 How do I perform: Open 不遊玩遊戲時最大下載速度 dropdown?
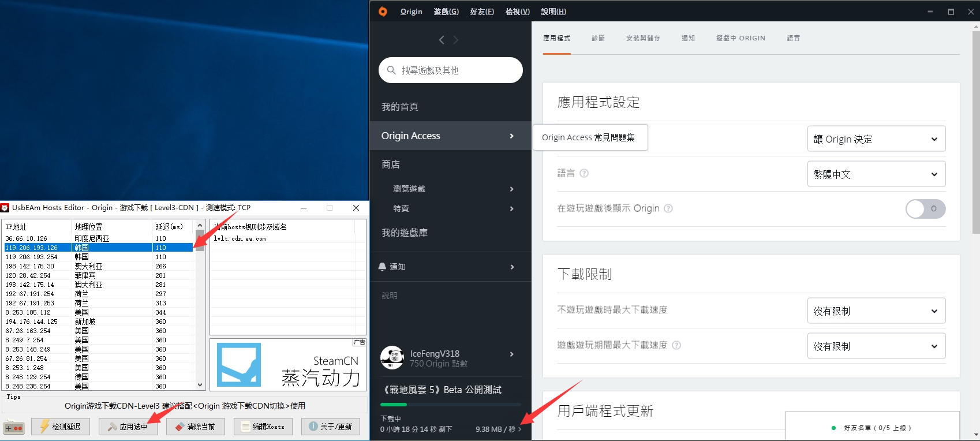pyautogui.click(x=876, y=311)
